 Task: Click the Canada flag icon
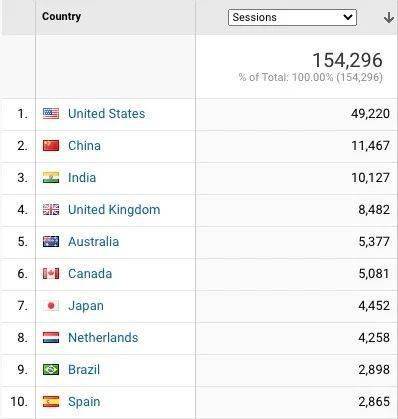click(x=51, y=274)
